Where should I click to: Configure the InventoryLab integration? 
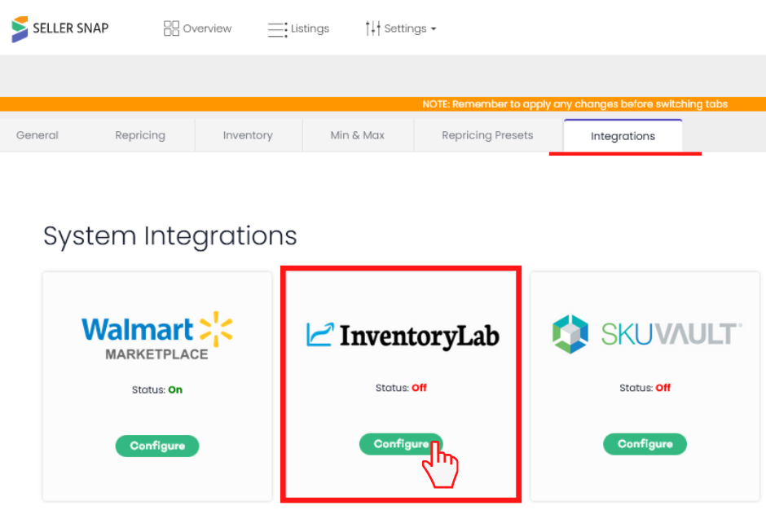point(400,444)
